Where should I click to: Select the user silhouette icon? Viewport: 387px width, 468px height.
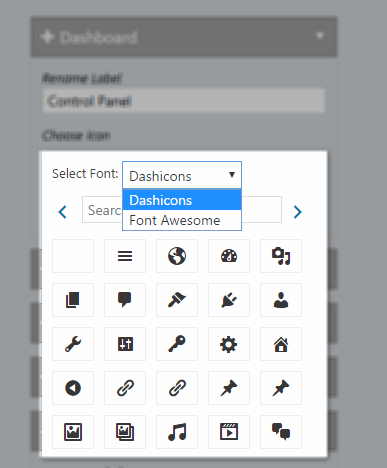click(281, 300)
